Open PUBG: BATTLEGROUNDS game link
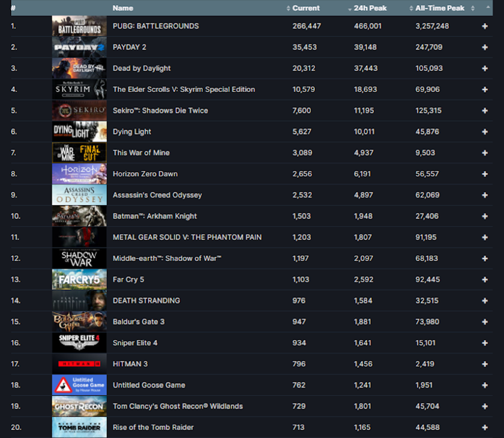Viewport: 504px width, 438px height. click(155, 26)
